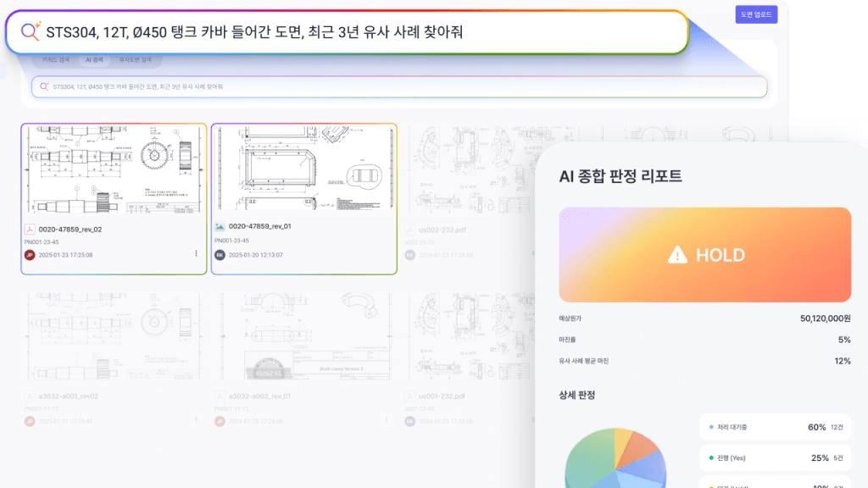Click the image file icon beside 0020-47859_rev_01
Screen dimensions: 868x488
coord(220,227)
